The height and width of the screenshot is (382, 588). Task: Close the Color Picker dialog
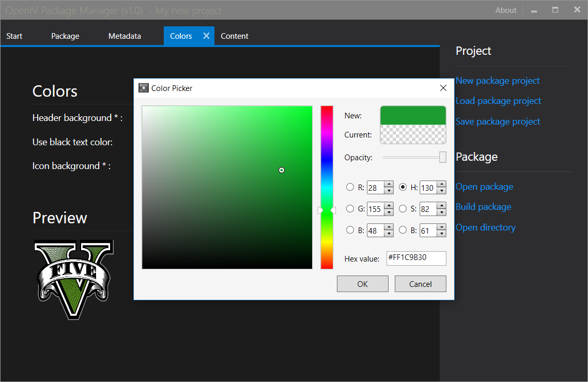(443, 88)
